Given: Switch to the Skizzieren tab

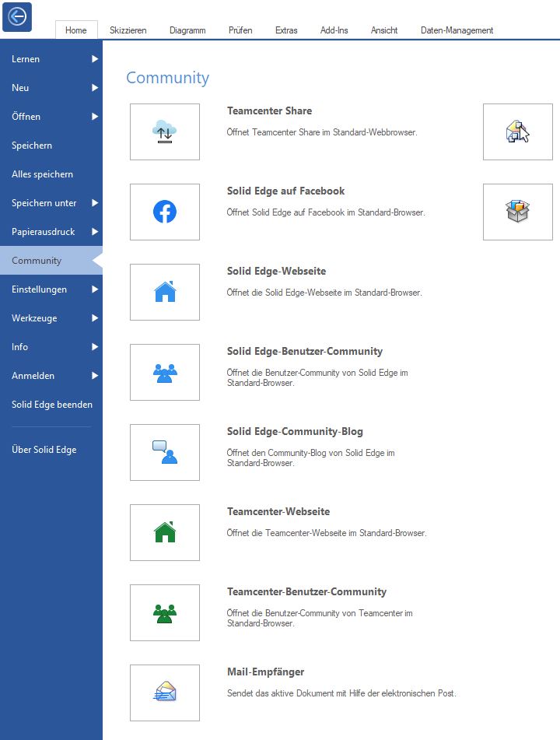Looking at the screenshot, I should pos(128,30).
